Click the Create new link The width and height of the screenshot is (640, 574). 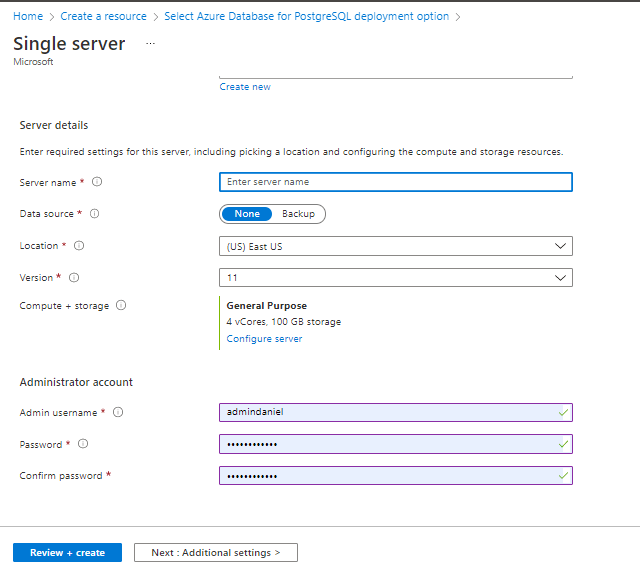coord(245,87)
